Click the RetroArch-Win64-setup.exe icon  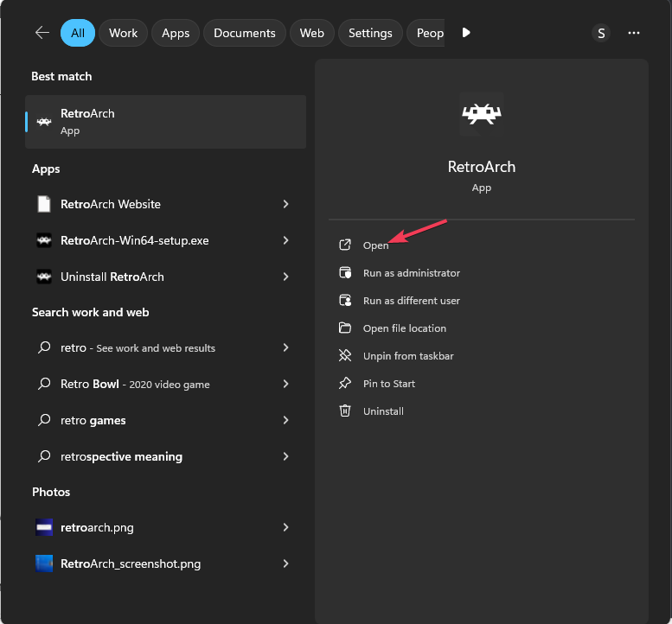(x=44, y=240)
